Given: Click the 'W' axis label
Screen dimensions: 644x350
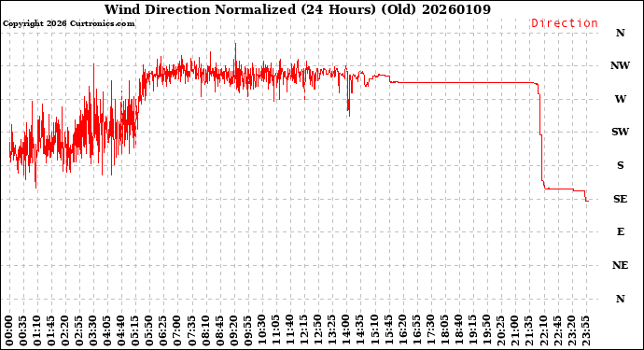Looking at the screenshot, I should coord(620,99).
